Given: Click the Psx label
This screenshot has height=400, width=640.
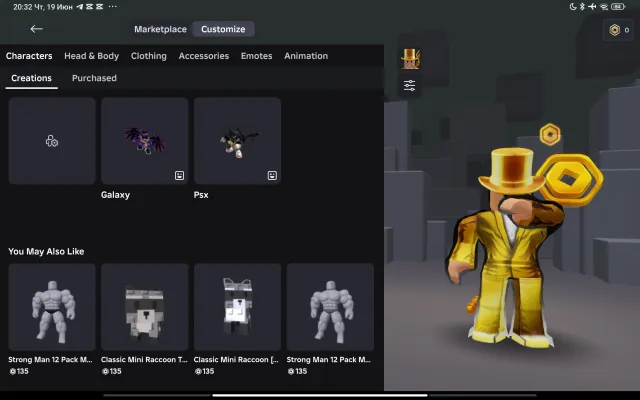Looking at the screenshot, I should coord(201,195).
